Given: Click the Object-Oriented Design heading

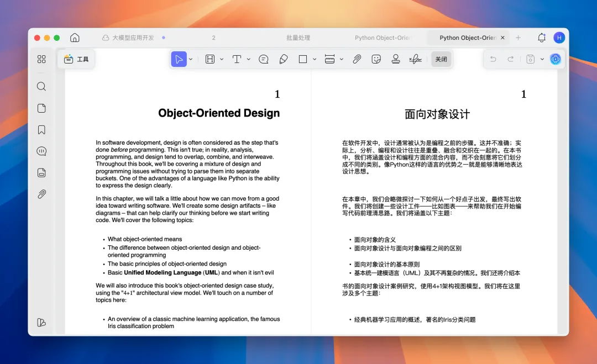Looking at the screenshot, I should pos(219,113).
